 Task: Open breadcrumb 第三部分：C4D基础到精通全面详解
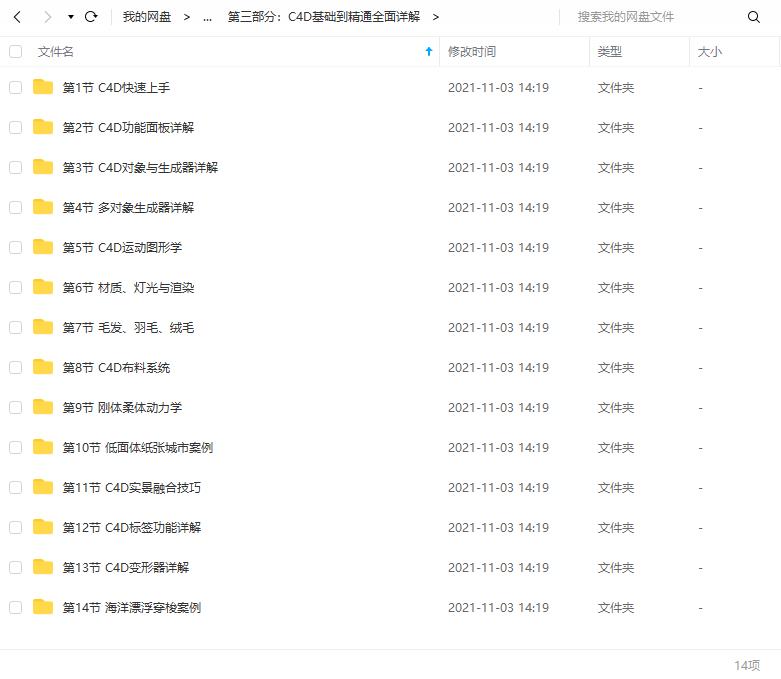click(x=324, y=17)
